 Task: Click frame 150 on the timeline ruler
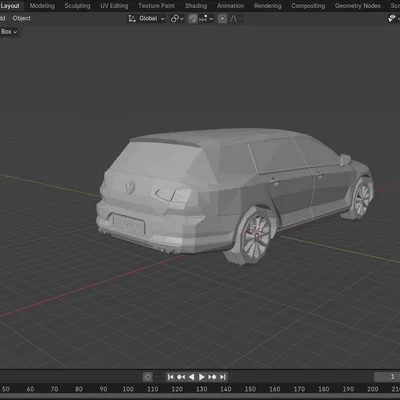click(250, 389)
